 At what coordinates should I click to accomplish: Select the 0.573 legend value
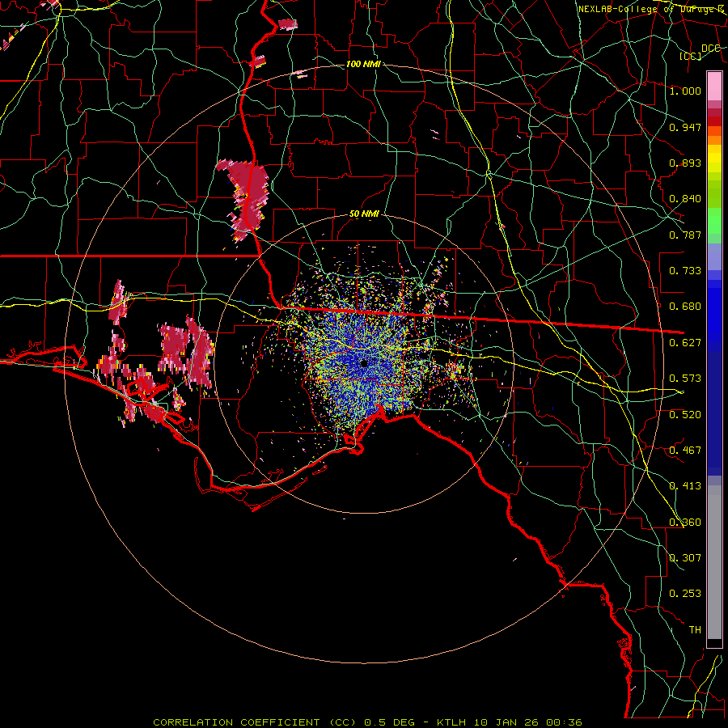[685, 379]
